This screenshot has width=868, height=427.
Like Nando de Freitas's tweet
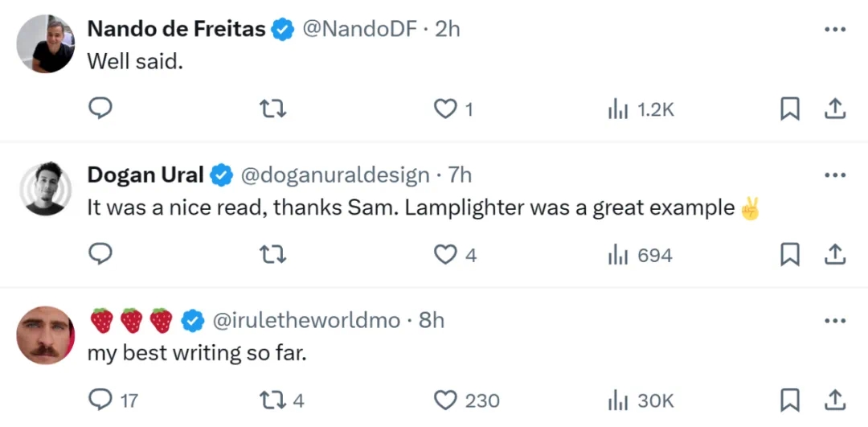point(445,109)
